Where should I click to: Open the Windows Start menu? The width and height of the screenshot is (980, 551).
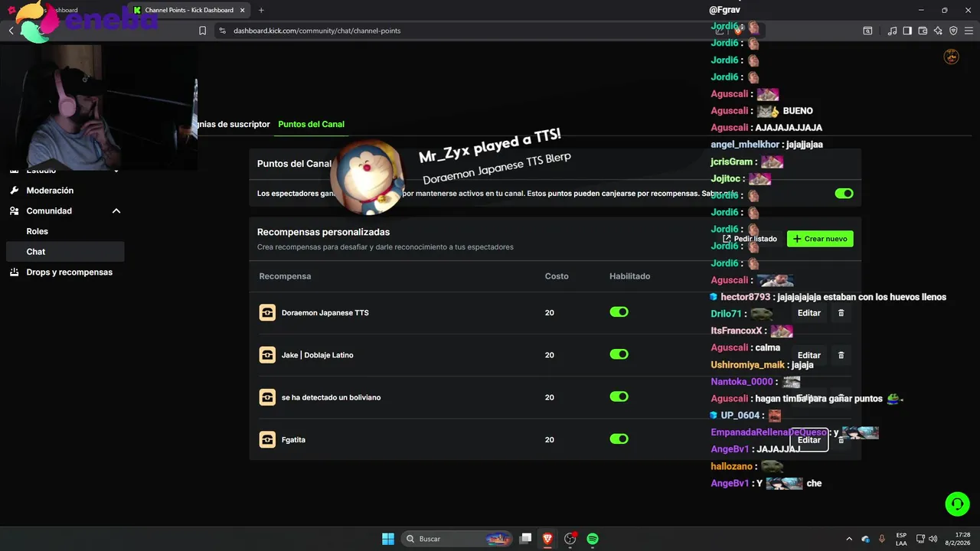(x=388, y=539)
